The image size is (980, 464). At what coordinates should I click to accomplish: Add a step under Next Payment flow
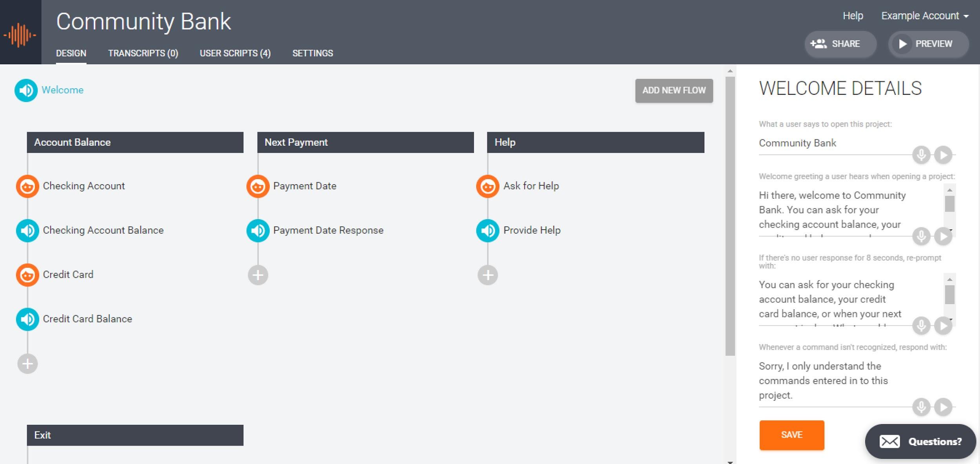coord(258,275)
